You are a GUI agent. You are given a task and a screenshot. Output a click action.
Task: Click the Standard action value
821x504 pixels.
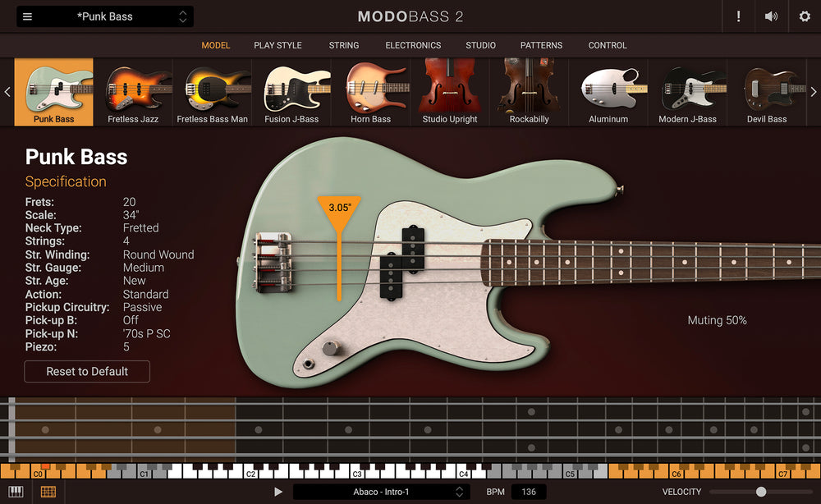145,294
